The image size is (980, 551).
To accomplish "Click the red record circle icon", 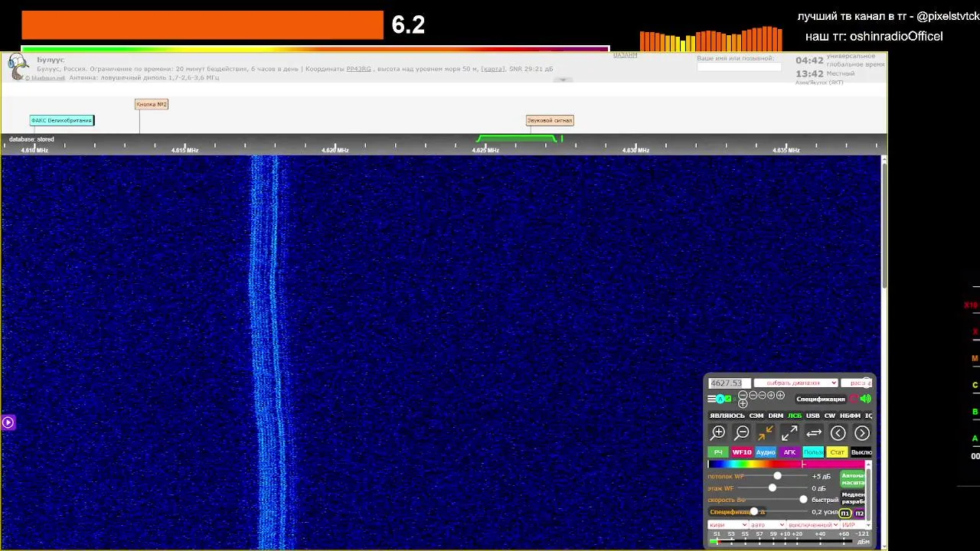I will click(854, 399).
